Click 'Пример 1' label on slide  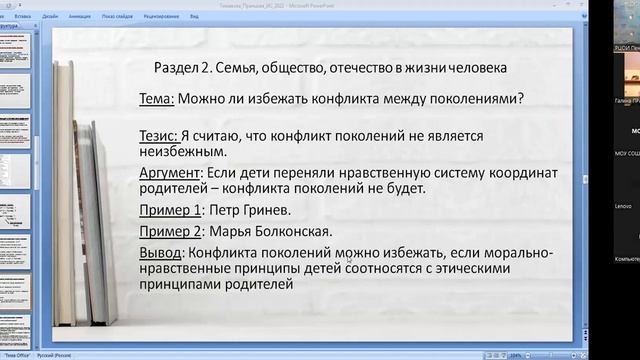(x=170, y=210)
